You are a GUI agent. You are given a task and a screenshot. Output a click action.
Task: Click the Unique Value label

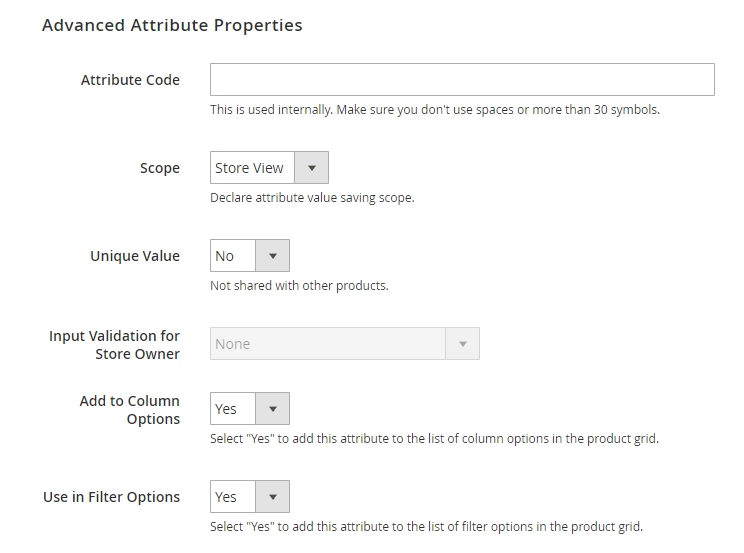click(135, 256)
